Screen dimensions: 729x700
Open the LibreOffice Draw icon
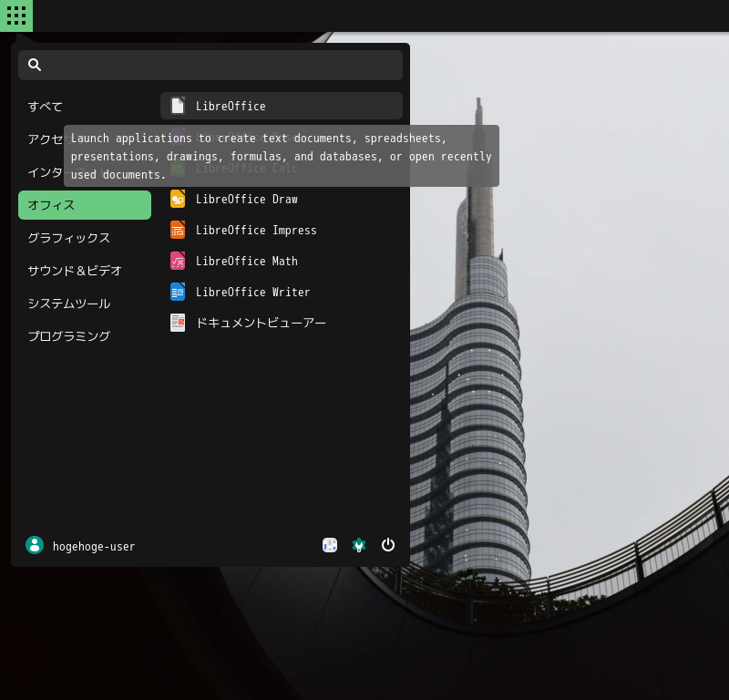[178, 199]
